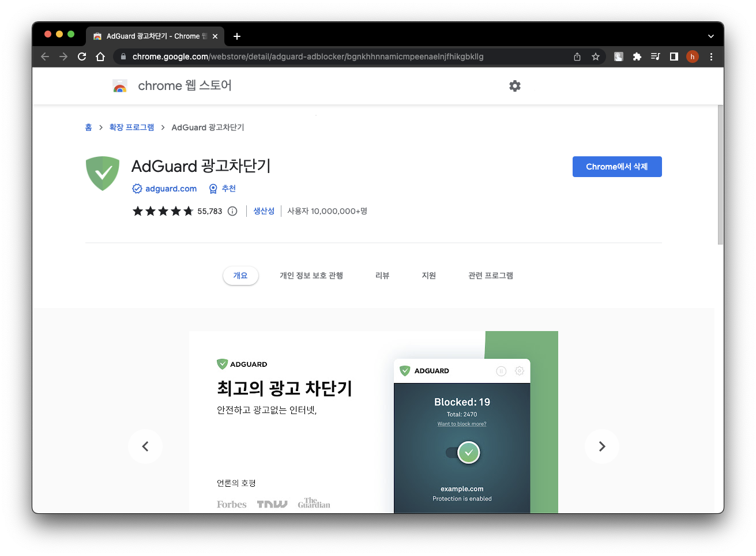The image size is (756, 556).
Task: Click the 사용자 10,000,000+명 text
Action: 327,211
